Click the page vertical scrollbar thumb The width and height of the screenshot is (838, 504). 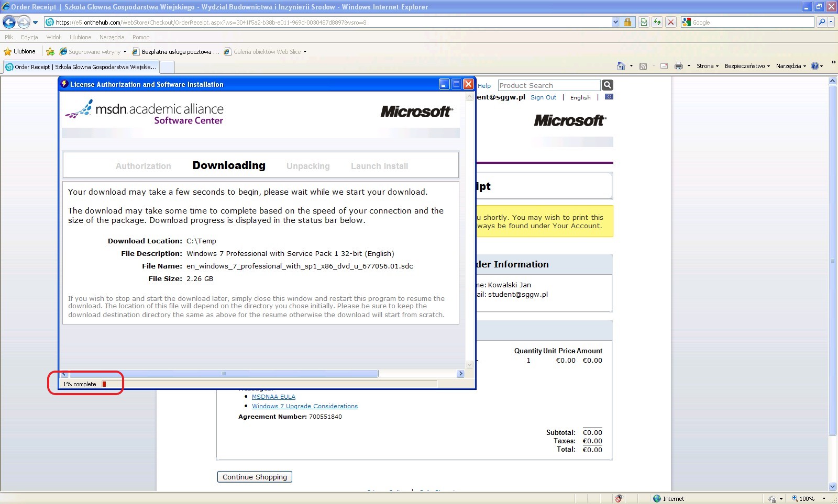coord(833,260)
